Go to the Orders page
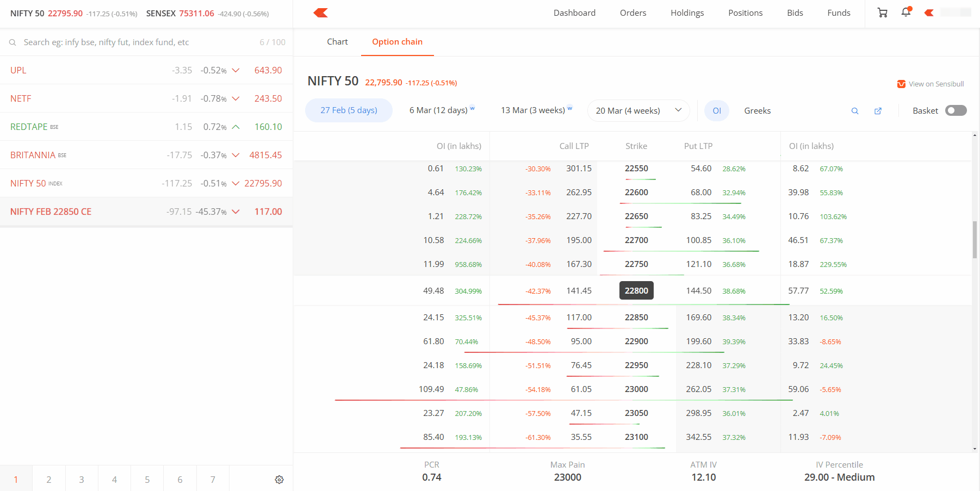This screenshot has width=980, height=491. 633,13
